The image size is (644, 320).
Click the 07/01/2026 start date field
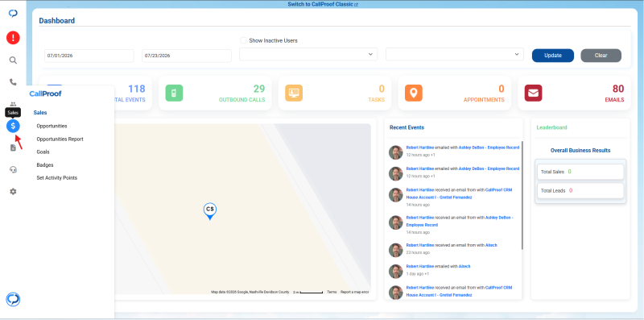[89, 56]
